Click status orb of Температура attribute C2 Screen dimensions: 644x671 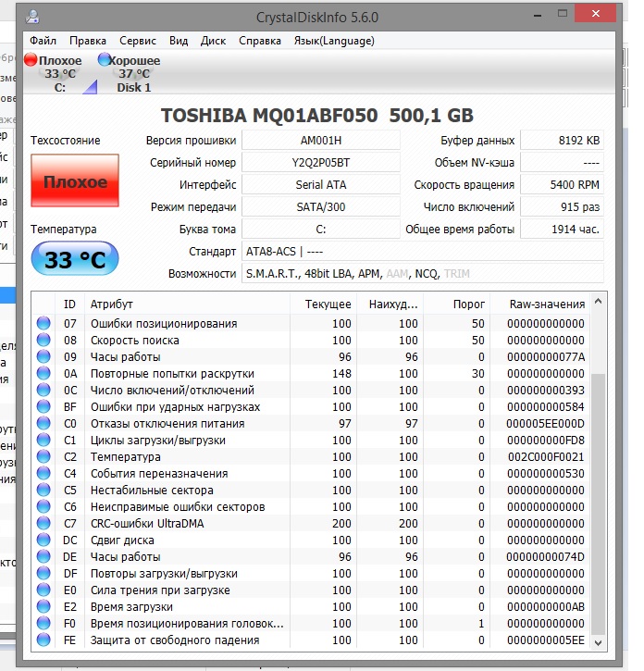pyautogui.click(x=43, y=457)
